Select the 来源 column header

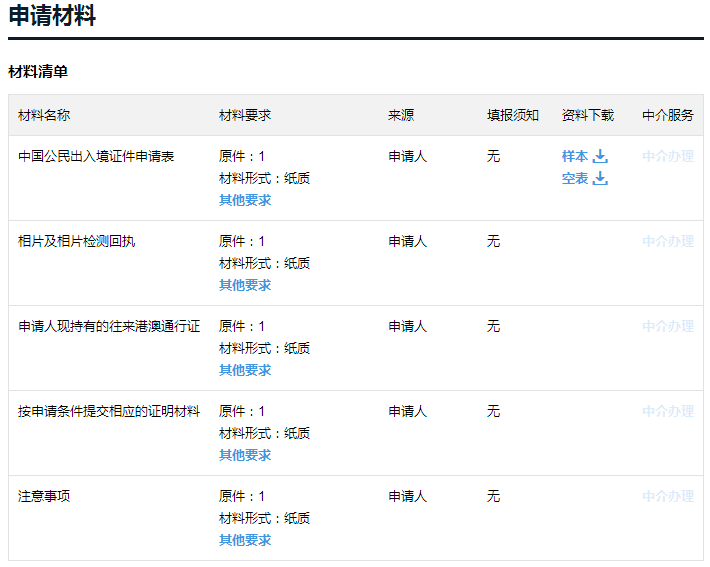[x=401, y=116]
